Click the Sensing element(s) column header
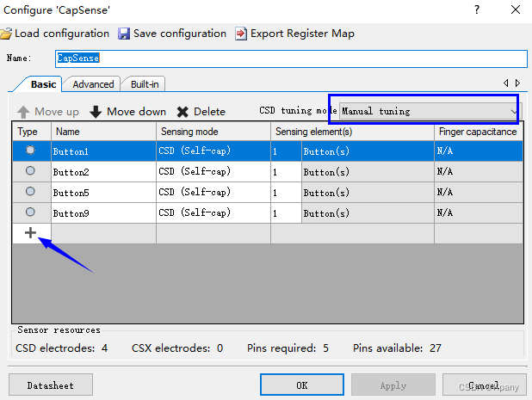532x400 pixels. point(353,132)
